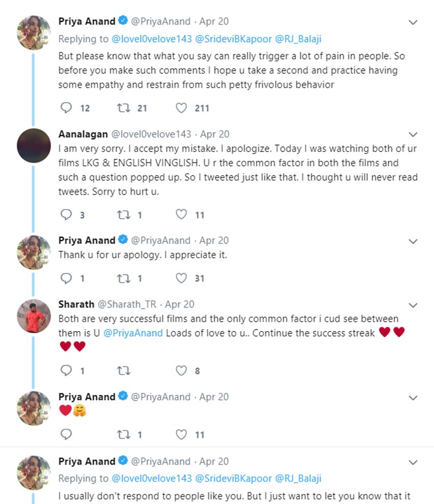Like the tweet with 211 likes

tap(181, 108)
